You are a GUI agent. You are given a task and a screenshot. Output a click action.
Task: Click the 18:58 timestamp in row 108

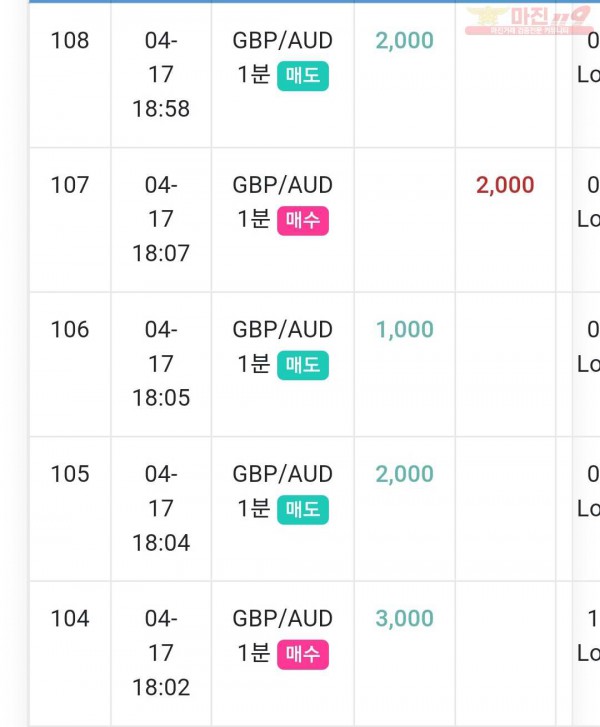click(x=161, y=109)
